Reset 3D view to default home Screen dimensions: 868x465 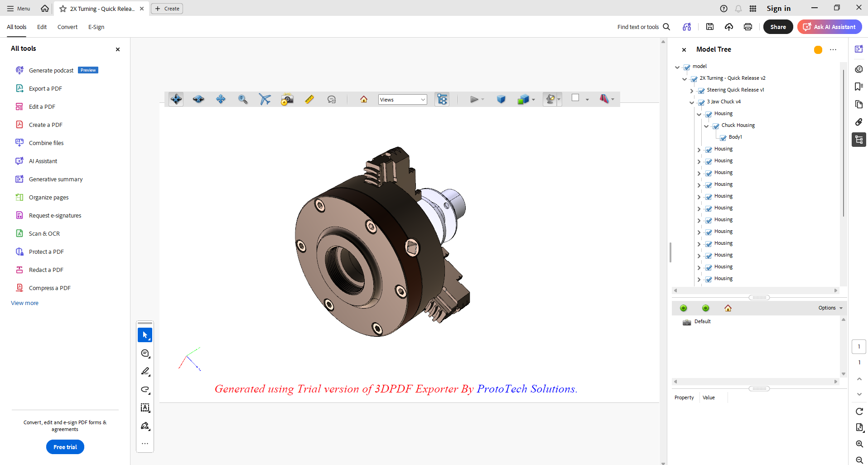point(364,99)
